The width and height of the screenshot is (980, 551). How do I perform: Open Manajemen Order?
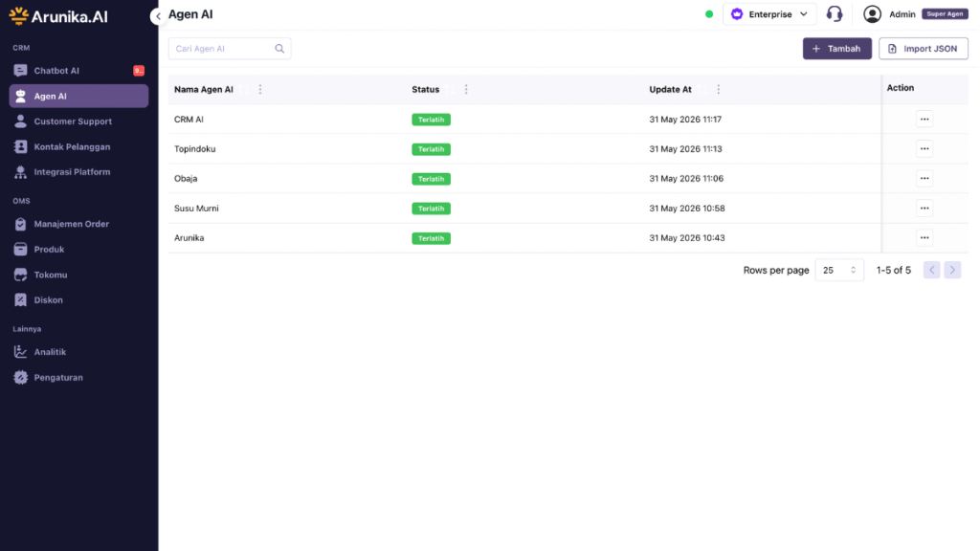(x=78, y=224)
